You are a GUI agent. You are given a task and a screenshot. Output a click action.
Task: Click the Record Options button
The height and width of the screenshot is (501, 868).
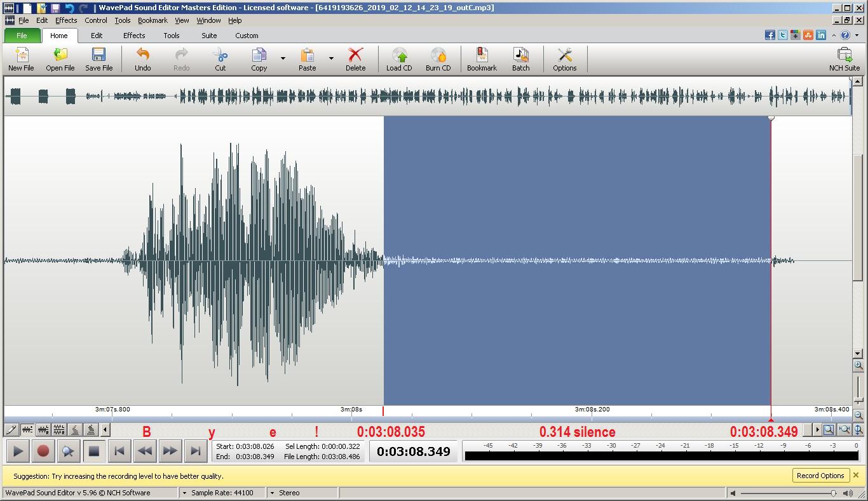coord(820,476)
